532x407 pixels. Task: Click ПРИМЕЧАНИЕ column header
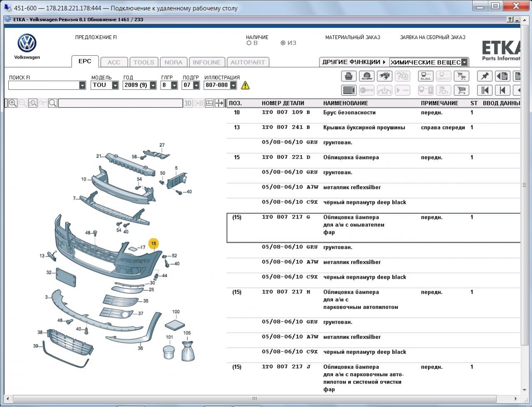(439, 103)
